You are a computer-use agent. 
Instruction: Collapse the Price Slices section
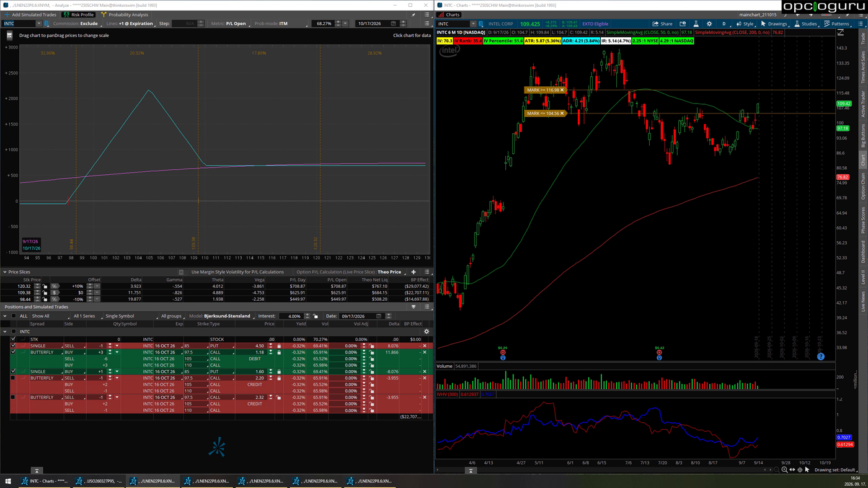[4, 272]
